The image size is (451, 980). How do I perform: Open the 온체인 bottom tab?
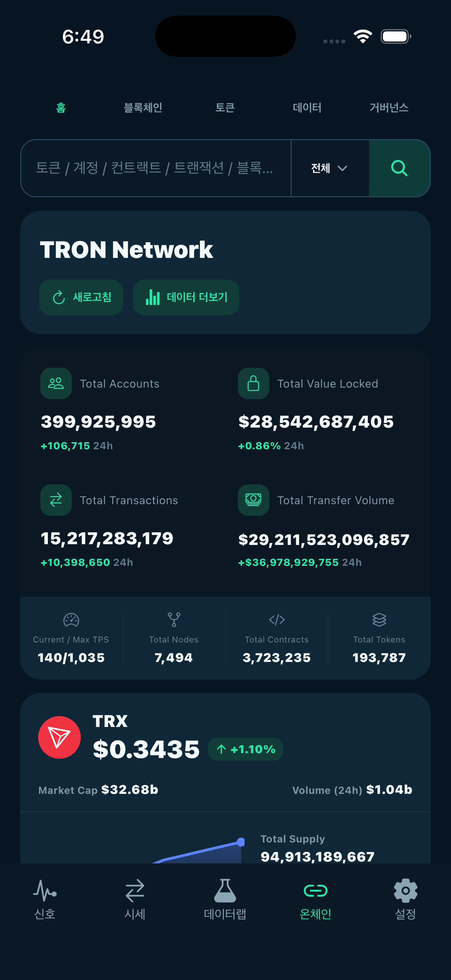point(316,899)
